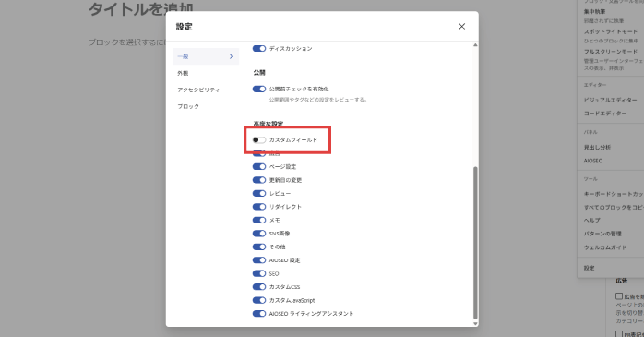This screenshot has height=337, width=644.
Task: Toggle the リダイレクト switch
Action: click(259, 207)
